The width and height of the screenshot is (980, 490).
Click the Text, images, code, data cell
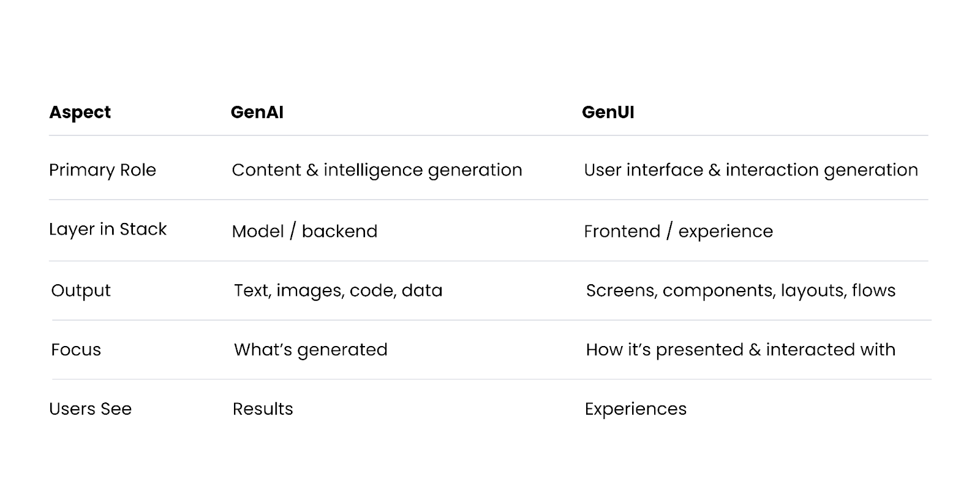click(337, 290)
